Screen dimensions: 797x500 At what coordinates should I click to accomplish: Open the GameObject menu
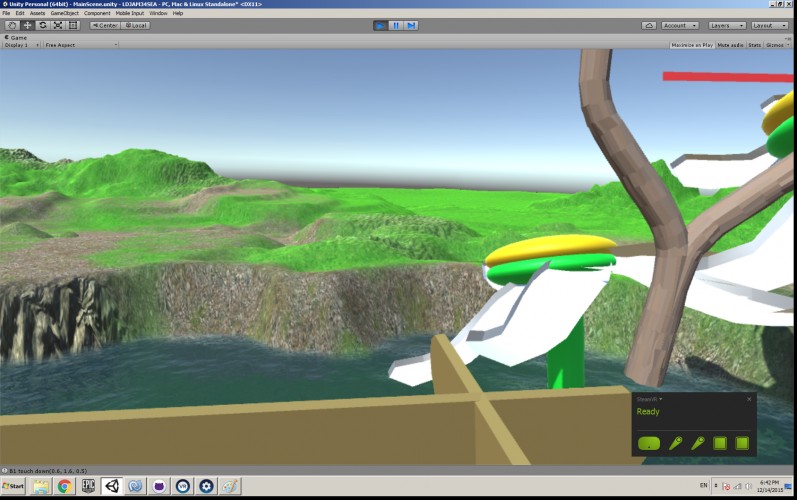[65, 13]
